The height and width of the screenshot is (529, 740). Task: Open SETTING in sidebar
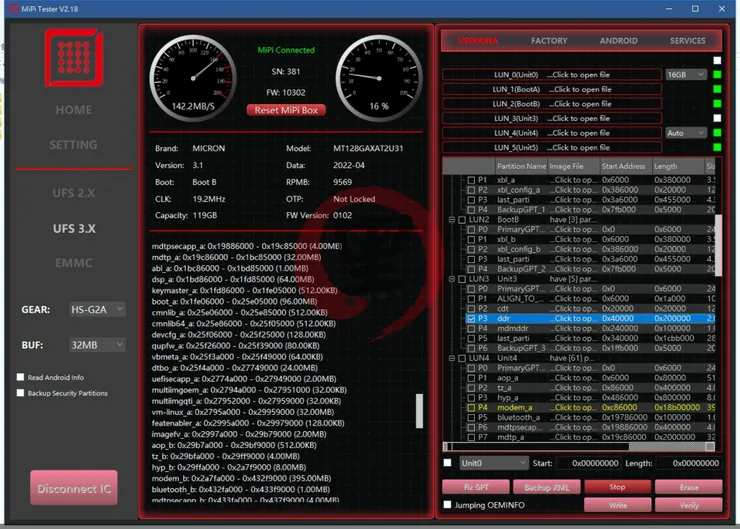pyautogui.click(x=74, y=145)
